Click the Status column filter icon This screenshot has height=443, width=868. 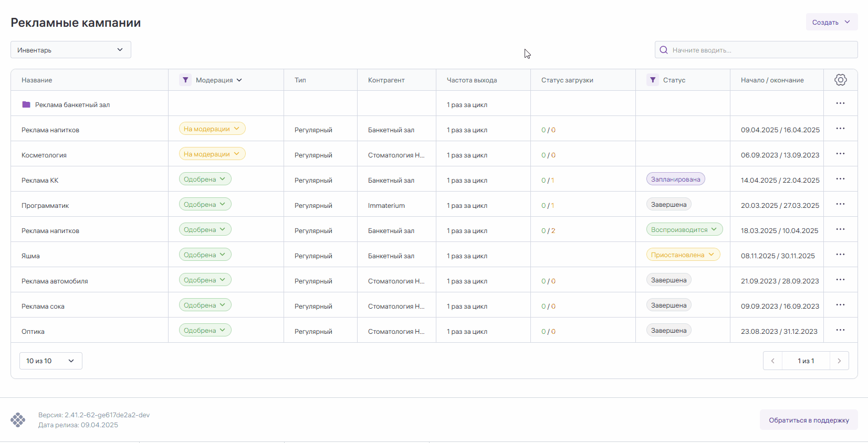click(x=652, y=80)
